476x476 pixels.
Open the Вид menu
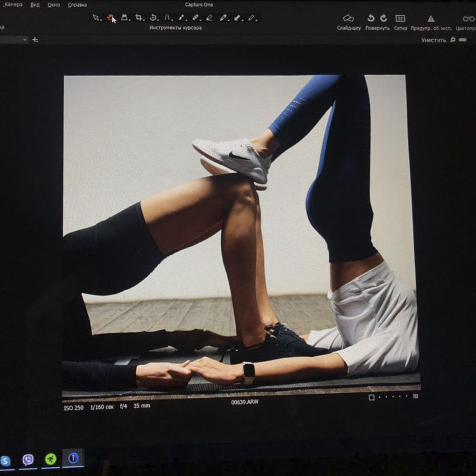point(35,5)
